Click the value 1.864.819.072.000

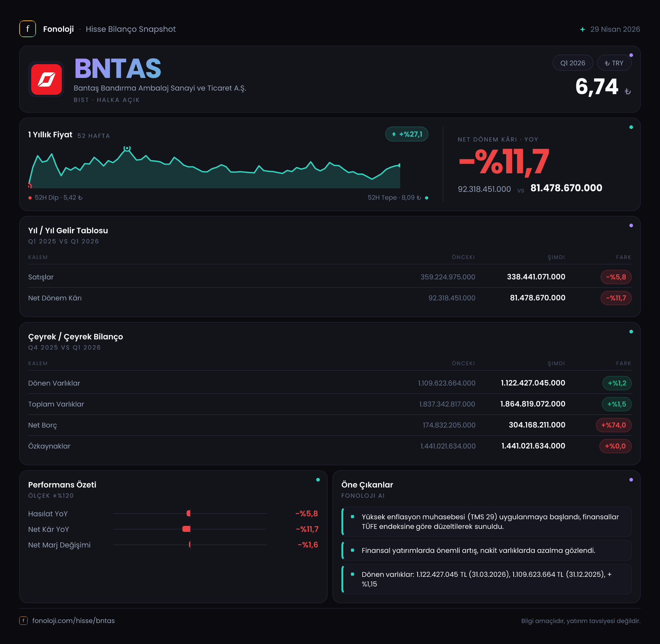click(533, 404)
